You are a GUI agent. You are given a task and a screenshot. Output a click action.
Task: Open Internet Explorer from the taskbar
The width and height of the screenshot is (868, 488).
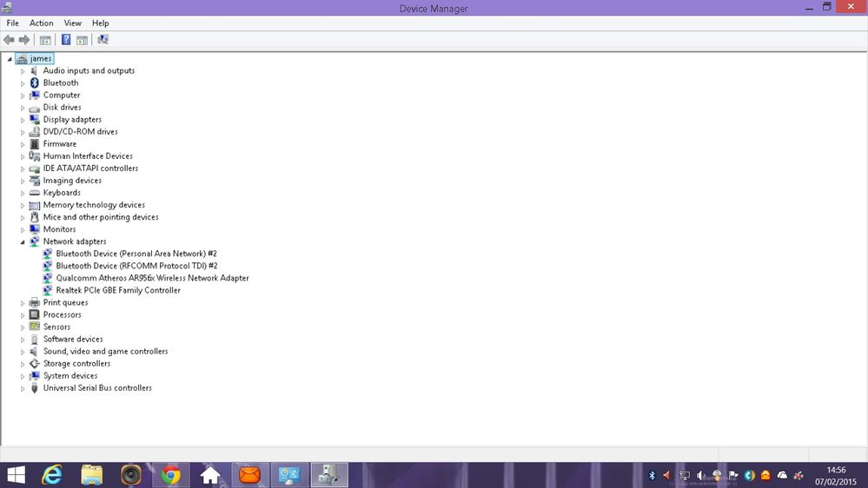[52, 475]
